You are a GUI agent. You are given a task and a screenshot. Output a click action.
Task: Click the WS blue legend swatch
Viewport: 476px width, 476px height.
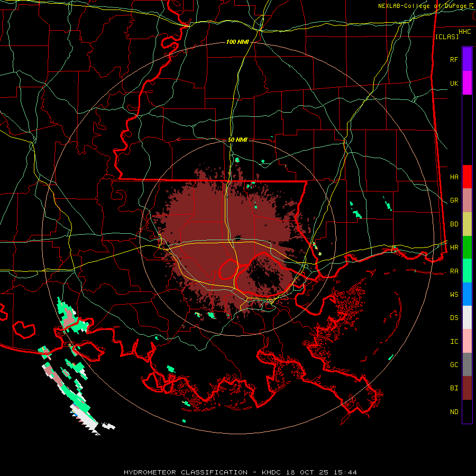coord(467,294)
